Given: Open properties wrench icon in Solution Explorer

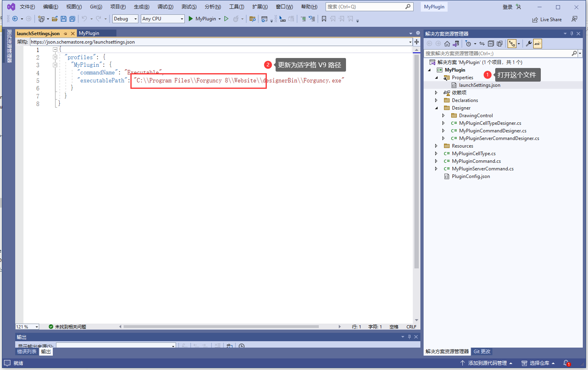Looking at the screenshot, I should pos(529,44).
